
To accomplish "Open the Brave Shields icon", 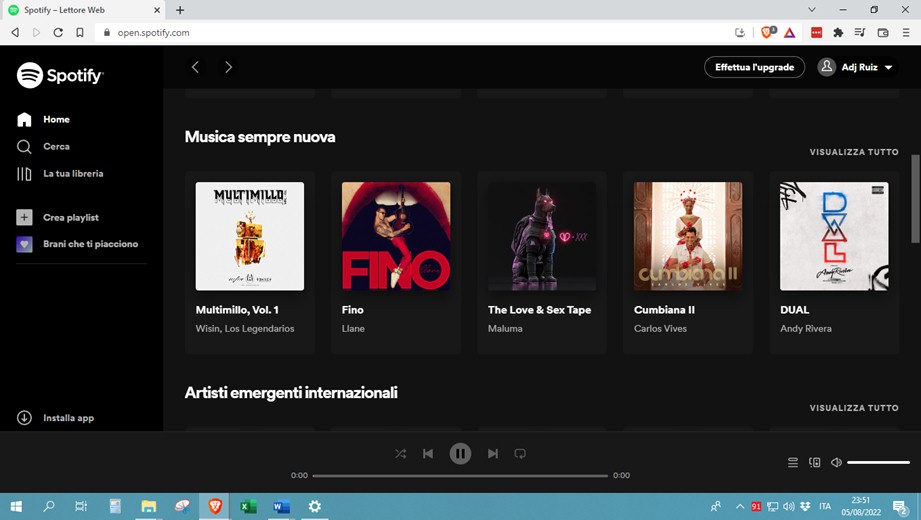I will pos(767,33).
